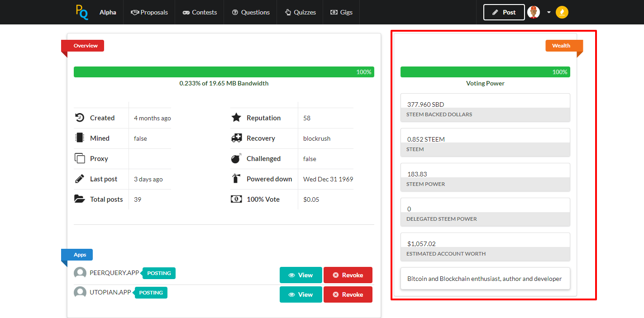The height and width of the screenshot is (318, 644).
Task: Click the Mined chip icon
Action: point(80,138)
